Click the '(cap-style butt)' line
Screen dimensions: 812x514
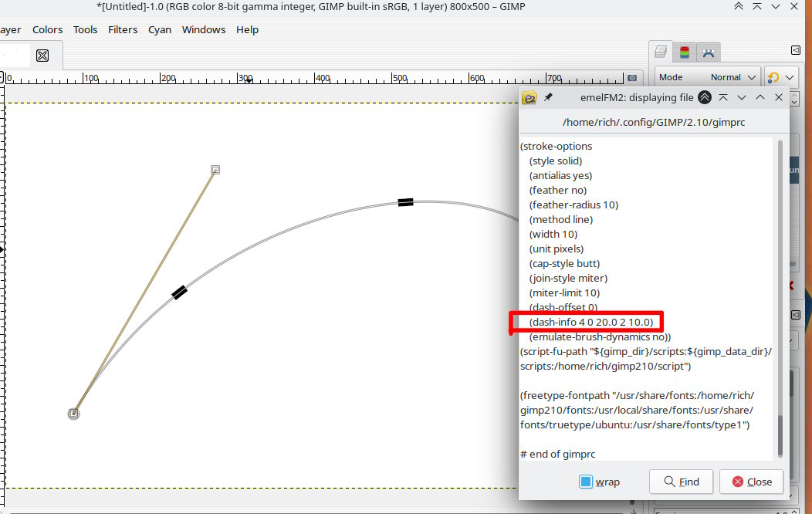pyautogui.click(x=564, y=263)
